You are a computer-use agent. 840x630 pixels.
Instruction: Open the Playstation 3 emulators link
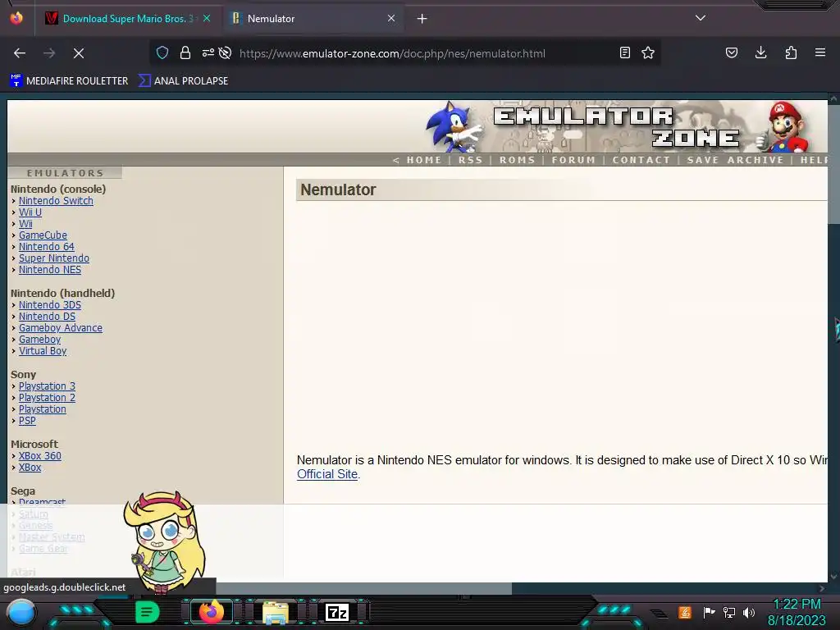point(47,386)
